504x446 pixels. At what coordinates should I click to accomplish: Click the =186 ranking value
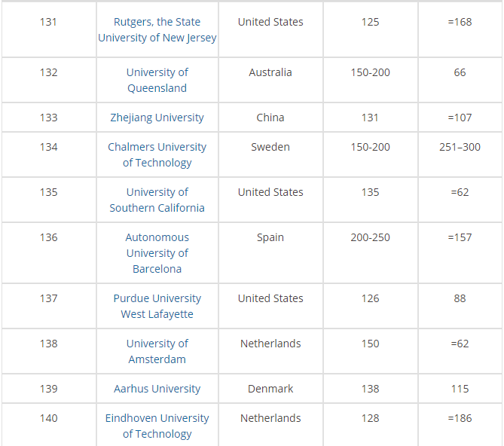tap(460, 418)
